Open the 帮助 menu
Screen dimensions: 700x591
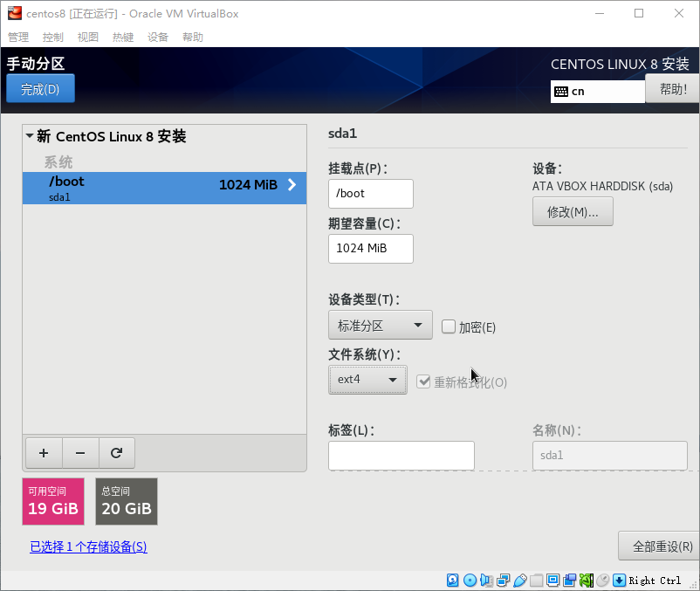[193, 37]
